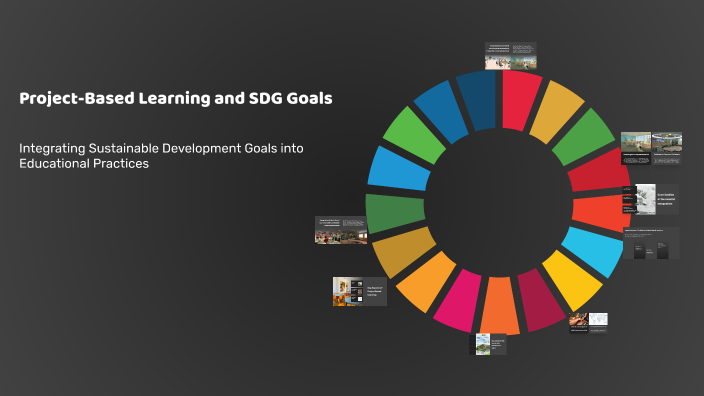The image size is (704, 396).
Task: Open the bottom topic with the green infographic image
Action: click(488, 344)
